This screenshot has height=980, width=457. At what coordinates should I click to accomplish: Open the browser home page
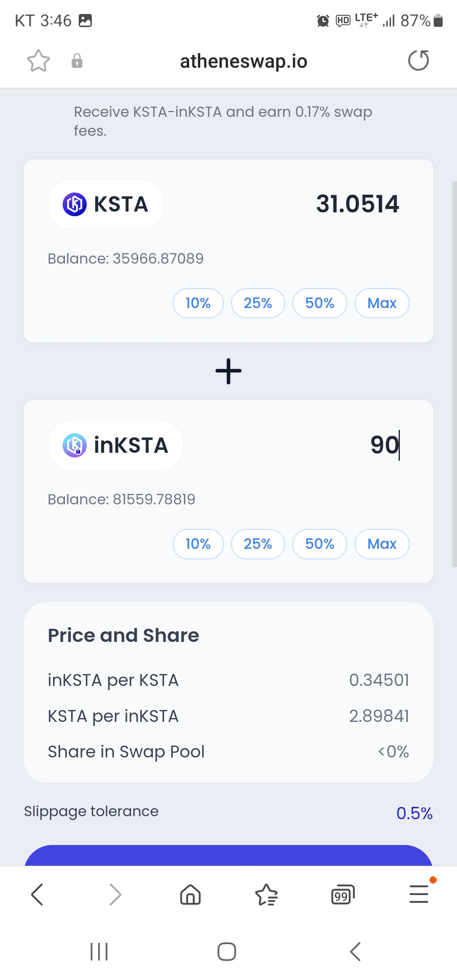(190, 895)
